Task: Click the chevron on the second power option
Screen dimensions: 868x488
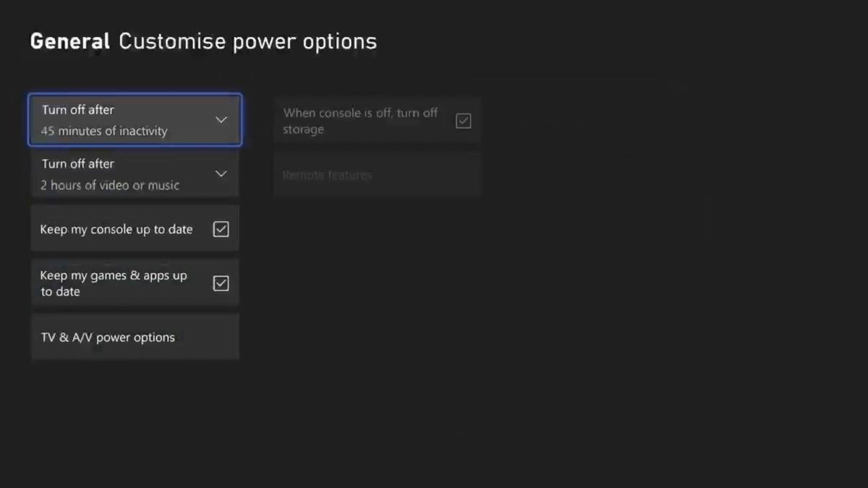Action: 221,174
